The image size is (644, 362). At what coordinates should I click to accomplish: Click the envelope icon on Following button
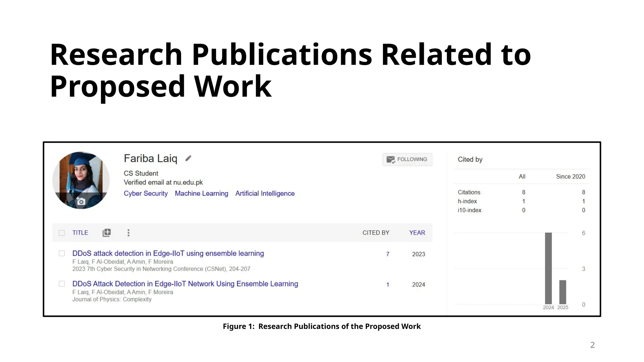[391, 160]
